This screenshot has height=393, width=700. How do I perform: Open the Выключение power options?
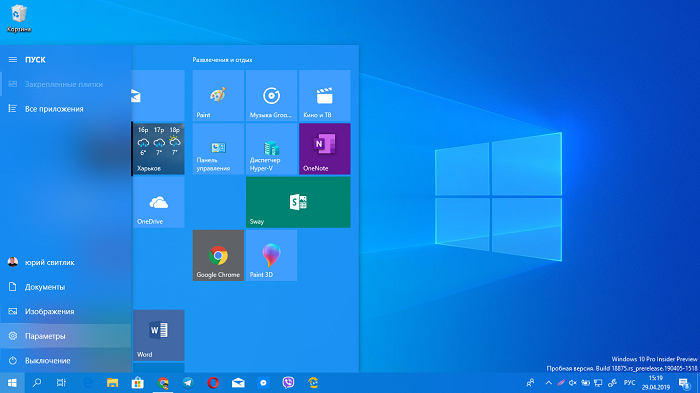tap(66, 360)
